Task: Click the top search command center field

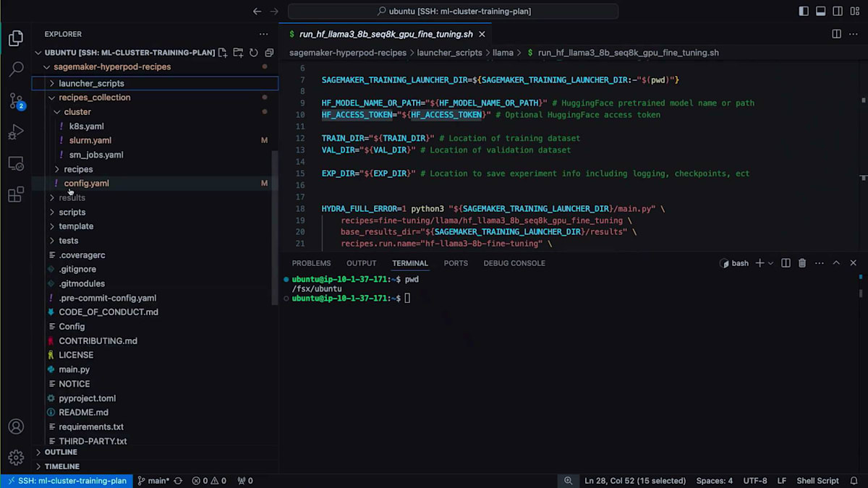Action: coord(453,12)
